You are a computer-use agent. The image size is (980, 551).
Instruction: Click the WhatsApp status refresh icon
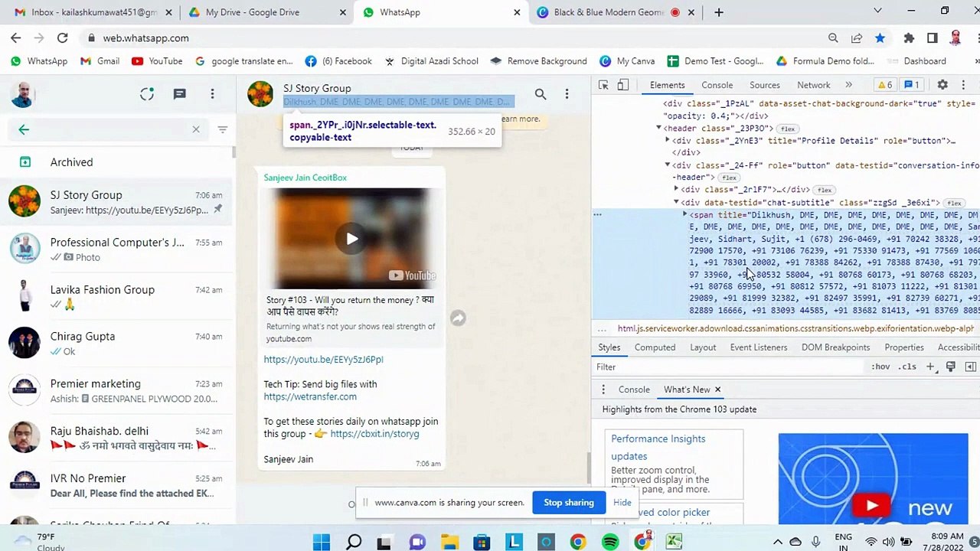tap(147, 94)
